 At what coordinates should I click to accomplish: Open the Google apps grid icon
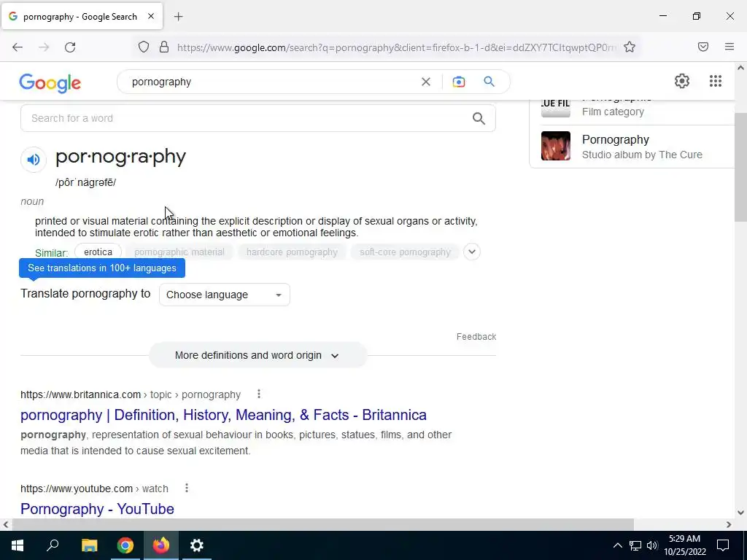(715, 81)
